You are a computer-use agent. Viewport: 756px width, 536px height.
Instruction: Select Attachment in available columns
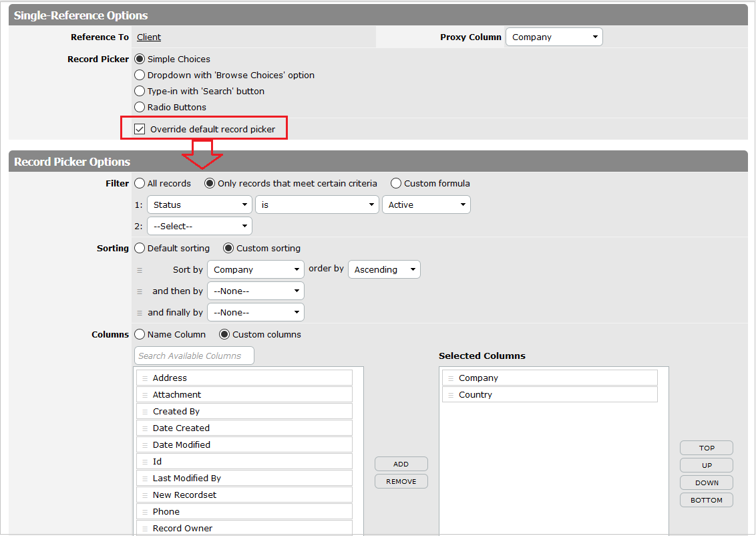pos(244,394)
